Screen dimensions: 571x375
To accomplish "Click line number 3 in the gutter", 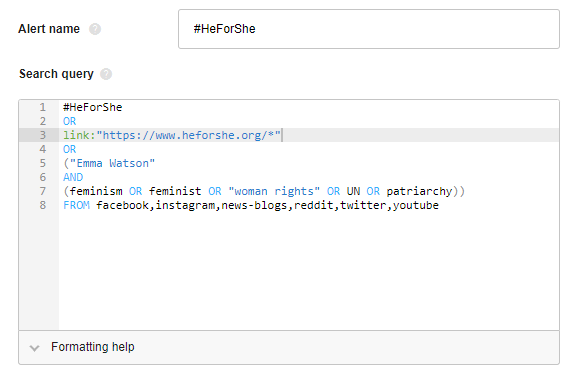I will coord(43,135).
